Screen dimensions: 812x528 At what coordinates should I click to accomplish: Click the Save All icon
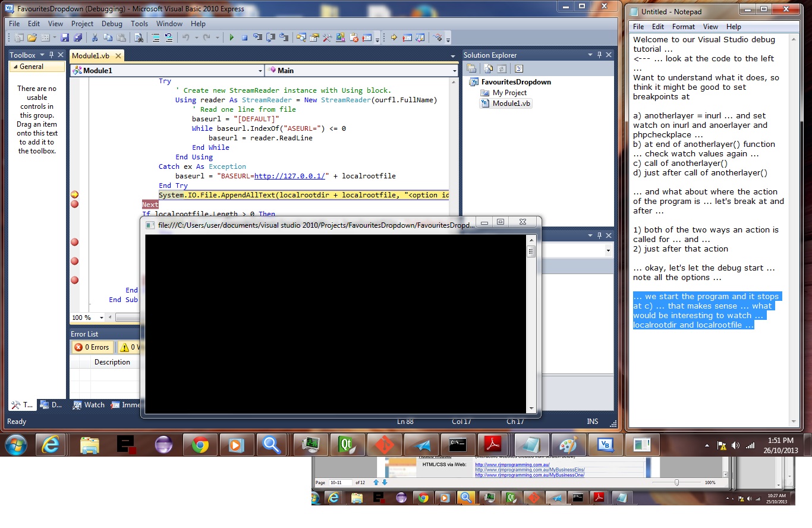[x=78, y=37]
